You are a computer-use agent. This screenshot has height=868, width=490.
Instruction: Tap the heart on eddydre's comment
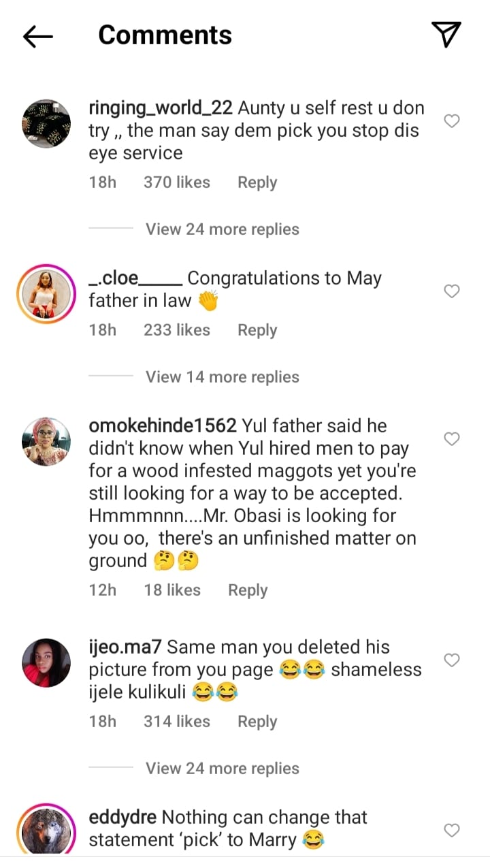pos(452,830)
